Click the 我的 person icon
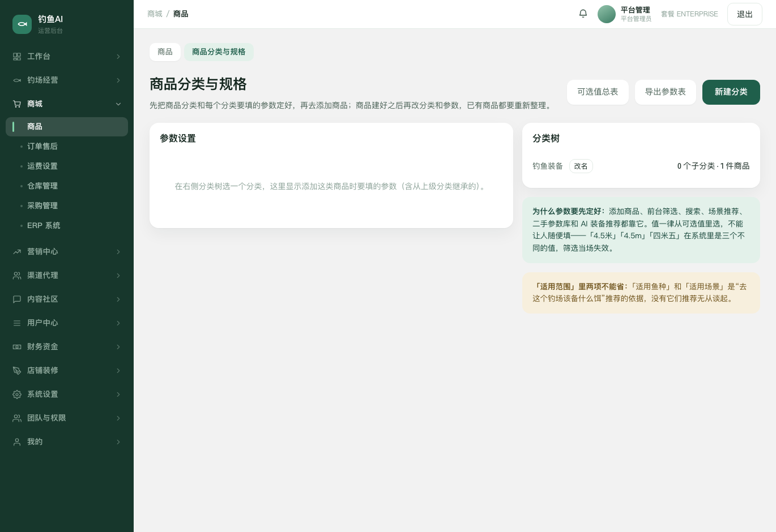Image resolution: width=776 pixels, height=532 pixels. click(x=17, y=442)
